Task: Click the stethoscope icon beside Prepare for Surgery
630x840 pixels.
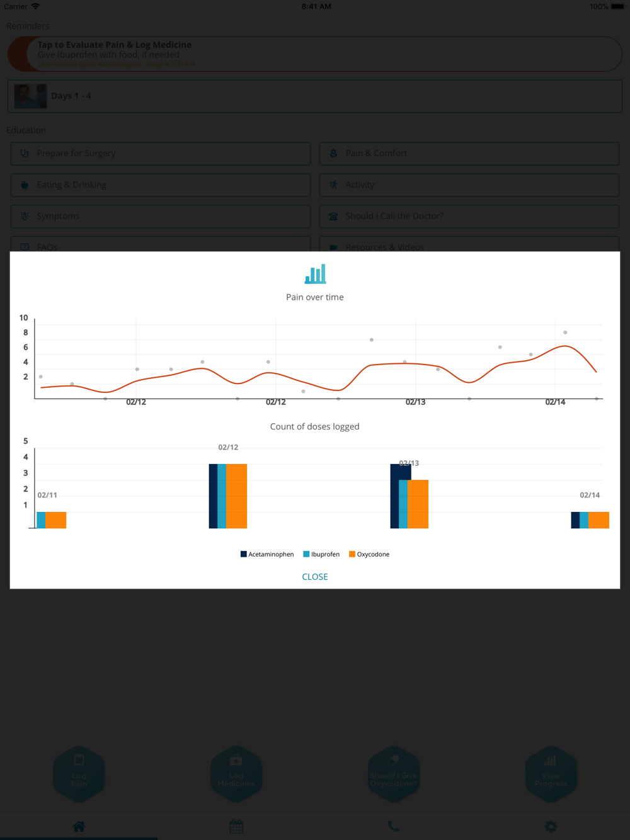Action: click(x=25, y=153)
